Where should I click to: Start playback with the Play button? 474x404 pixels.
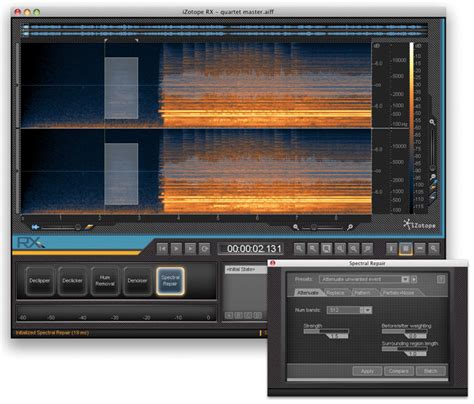(176, 249)
